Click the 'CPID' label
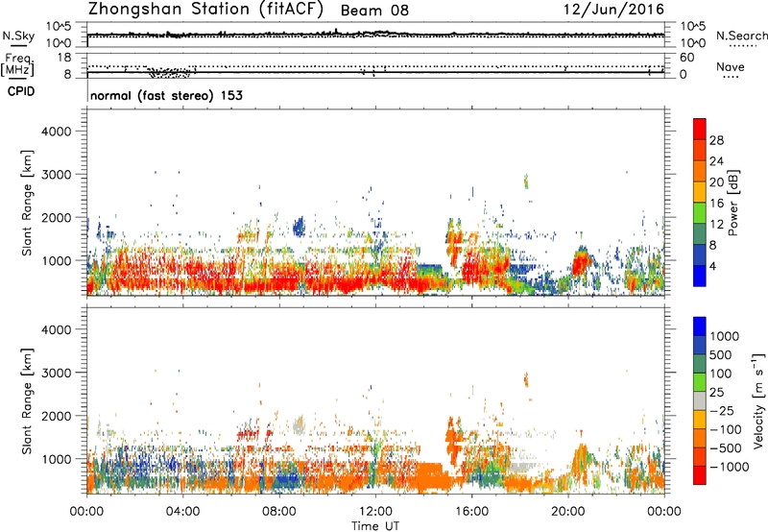Image resolution: width=768 pixels, height=532 pixels. coord(21,91)
